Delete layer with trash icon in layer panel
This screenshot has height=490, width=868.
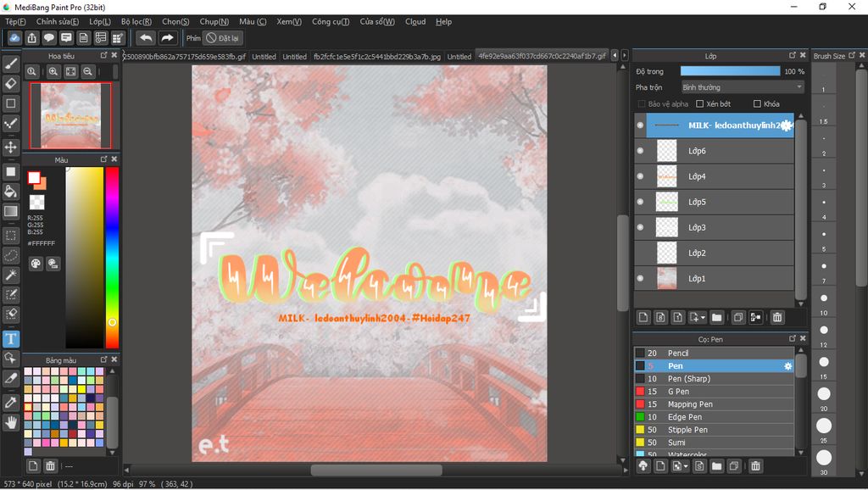pyautogui.click(x=777, y=317)
